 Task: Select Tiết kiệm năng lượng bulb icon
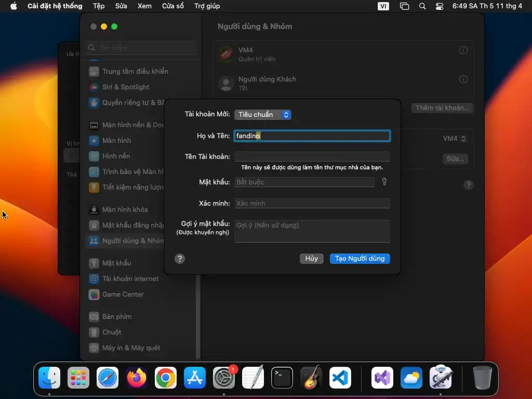click(94, 187)
